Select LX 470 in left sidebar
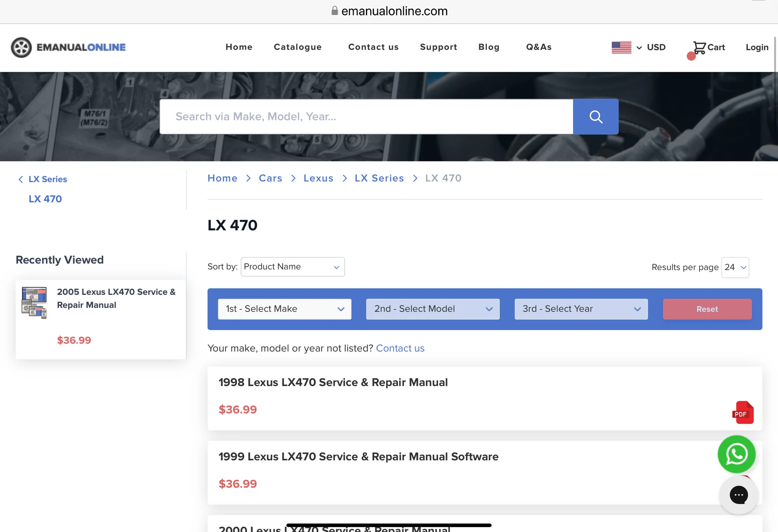Screen dimensions: 778x532 coord(45,199)
